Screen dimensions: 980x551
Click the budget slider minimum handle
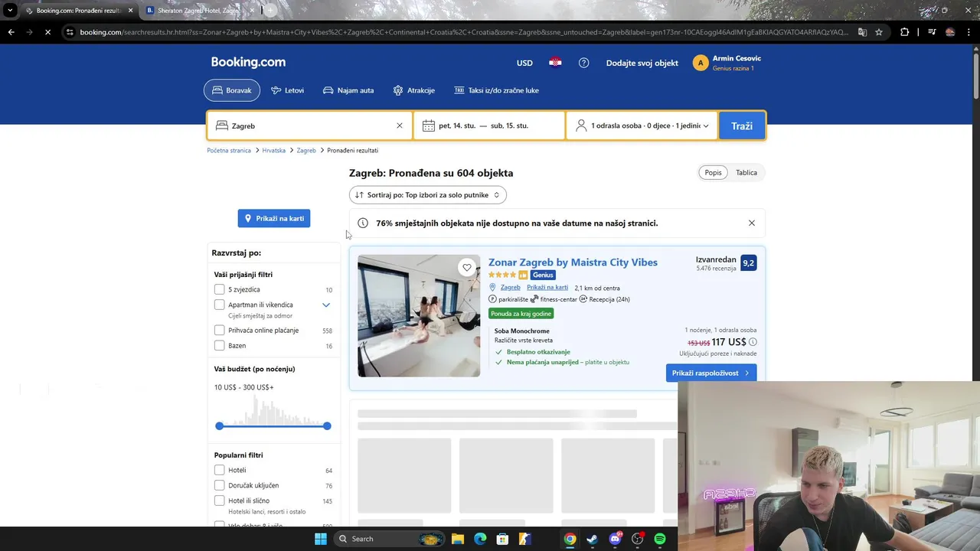coord(220,425)
